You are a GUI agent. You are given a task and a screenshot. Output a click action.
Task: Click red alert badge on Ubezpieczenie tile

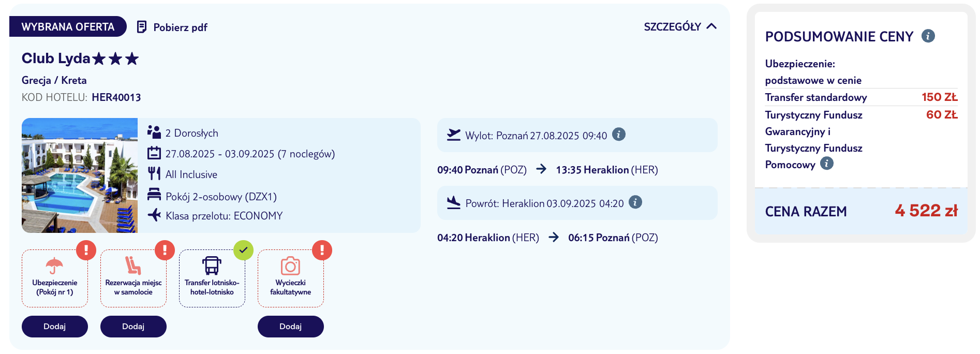pyautogui.click(x=86, y=250)
